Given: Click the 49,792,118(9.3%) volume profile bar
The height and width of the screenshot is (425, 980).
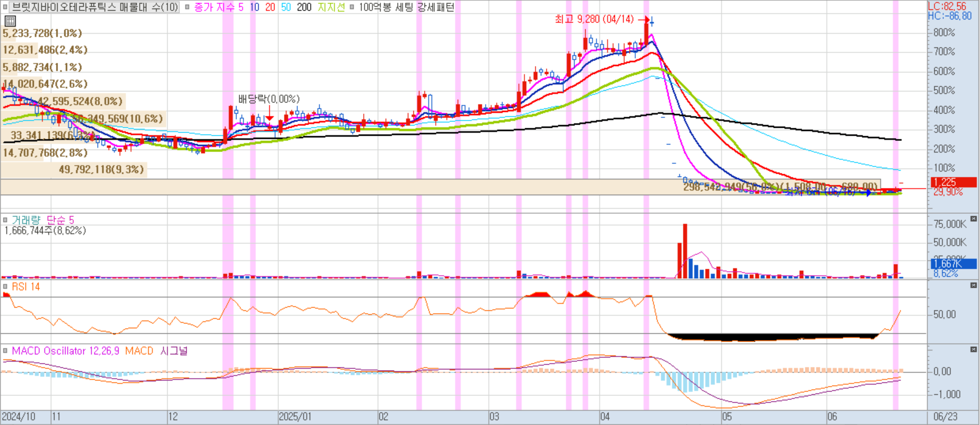Looking at the screenshot, I should pyautogui.click(x=74, y=169).
